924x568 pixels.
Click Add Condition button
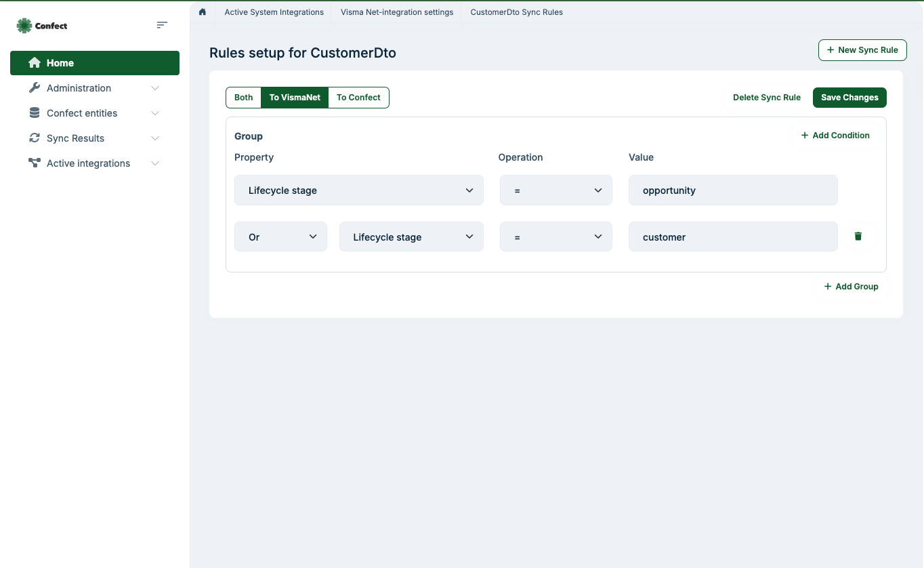(835, 136)
